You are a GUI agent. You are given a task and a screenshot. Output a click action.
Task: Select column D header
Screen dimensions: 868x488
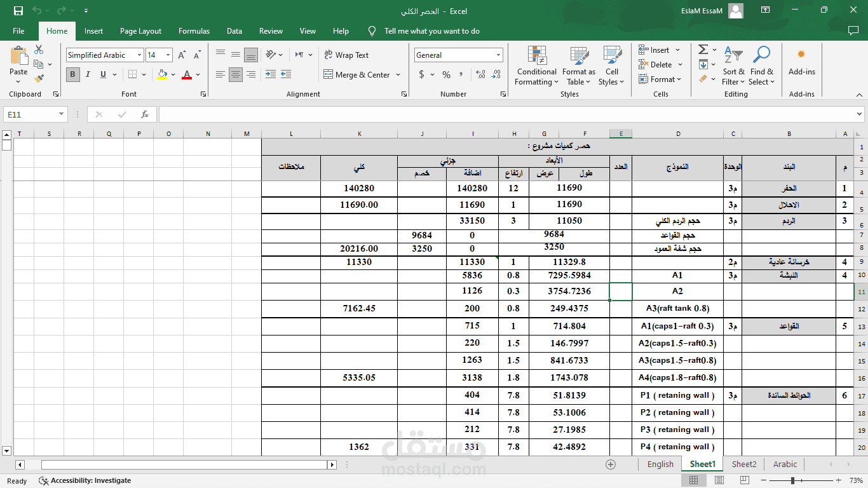[x=678, y=133]
